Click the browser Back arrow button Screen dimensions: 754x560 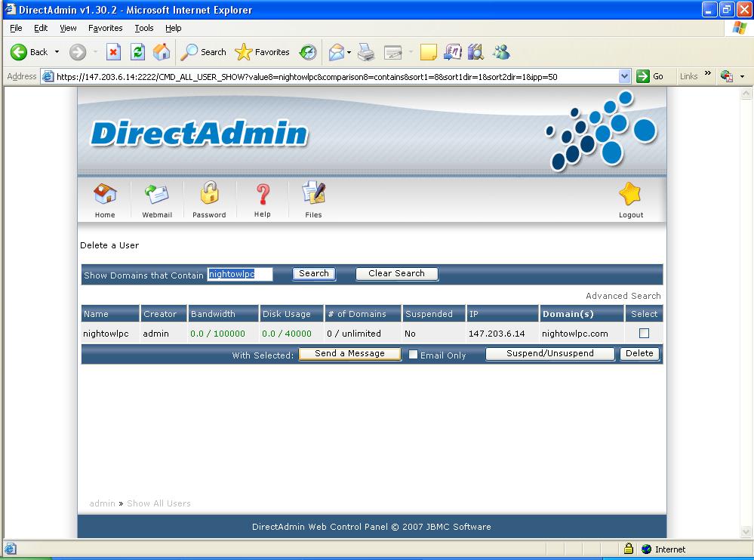[19, 52]
